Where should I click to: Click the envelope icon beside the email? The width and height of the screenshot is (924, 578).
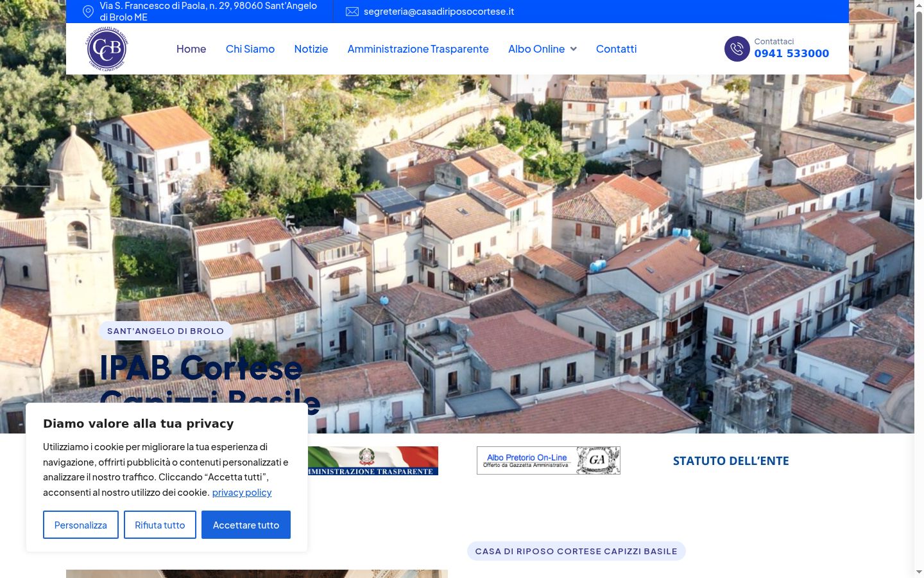click(x=352, y=12)
